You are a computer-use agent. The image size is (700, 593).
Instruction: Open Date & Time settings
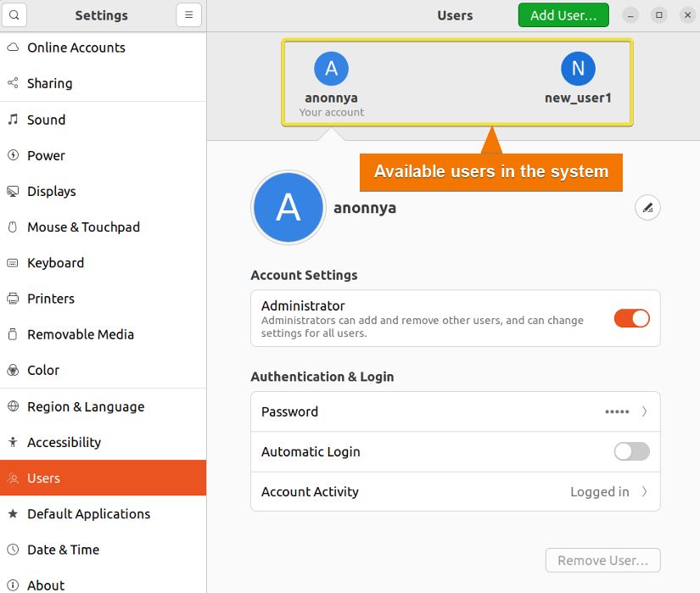[104, 549]
